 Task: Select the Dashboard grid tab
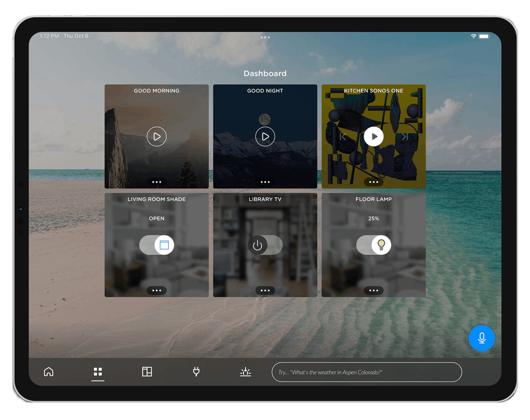(x=98, y=372)
